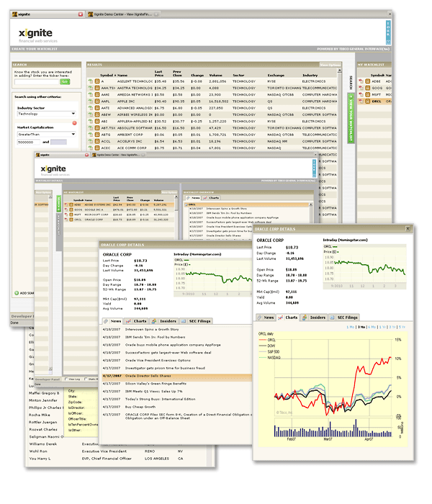The image size is (432, 504).
Task: Select 'Minton Jennifer' in the insiders list
Action: click(43, 400)
